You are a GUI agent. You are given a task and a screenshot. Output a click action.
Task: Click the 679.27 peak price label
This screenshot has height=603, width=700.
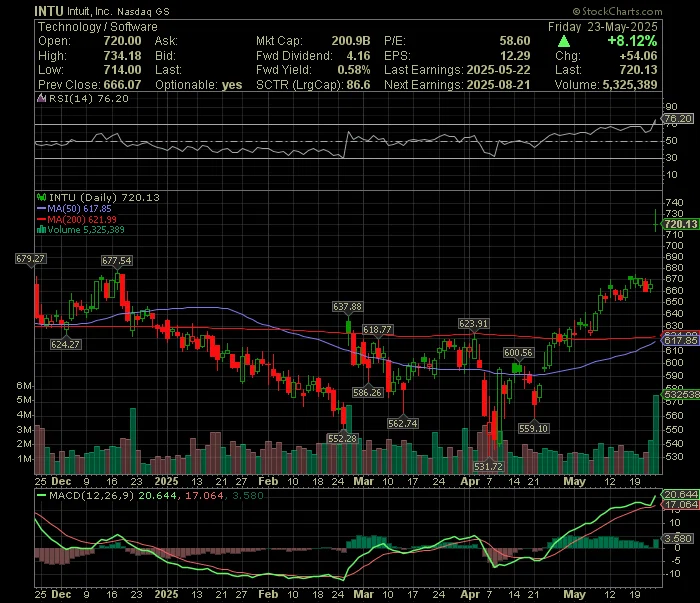pyautogui.click(x=30, y=258)
